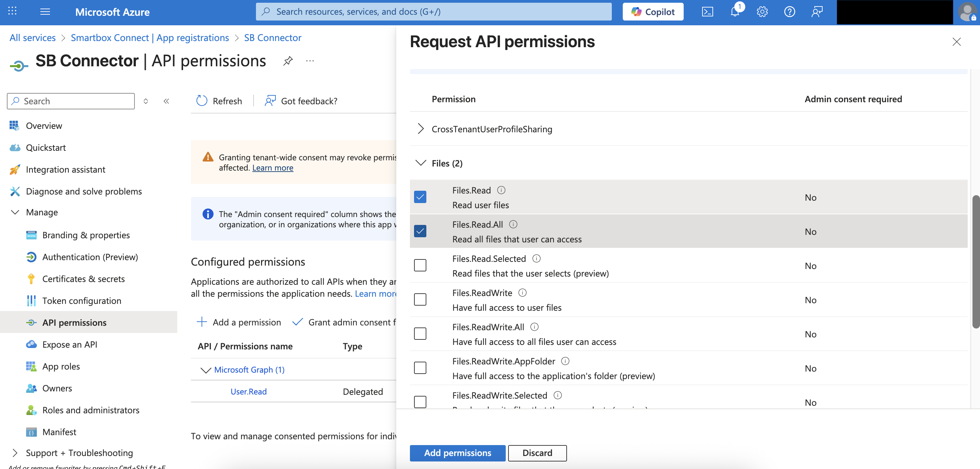Check the Files.Read.Selected permission

coord(420,265)
